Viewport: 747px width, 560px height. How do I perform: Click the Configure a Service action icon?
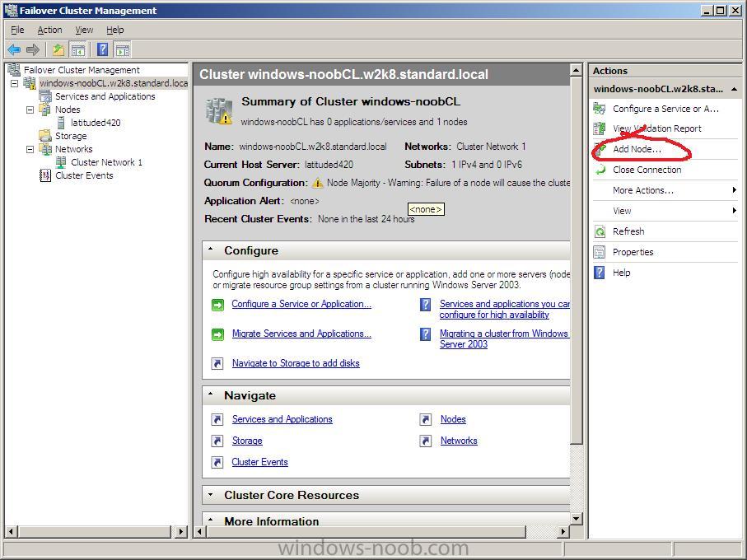tap(600, 109)
